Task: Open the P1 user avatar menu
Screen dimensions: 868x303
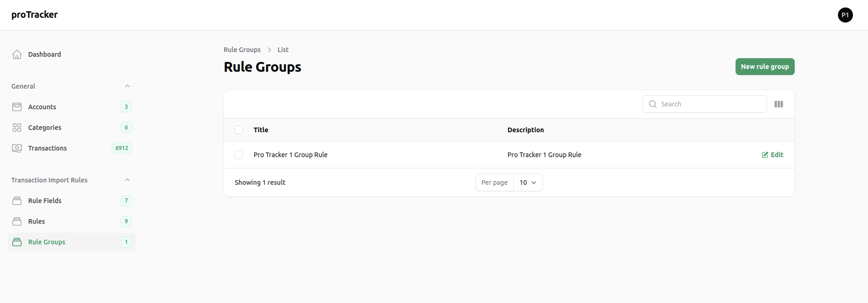Action: pos(845,15)
